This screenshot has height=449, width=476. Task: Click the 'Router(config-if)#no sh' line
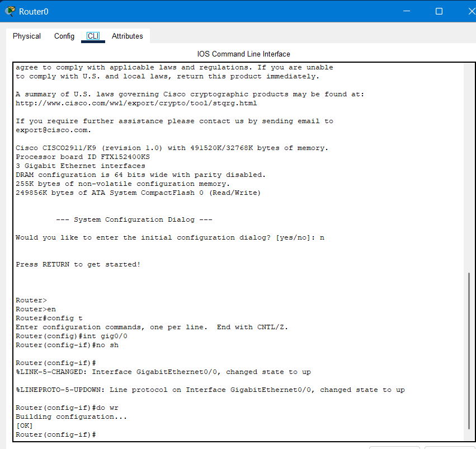click(67, 345)
